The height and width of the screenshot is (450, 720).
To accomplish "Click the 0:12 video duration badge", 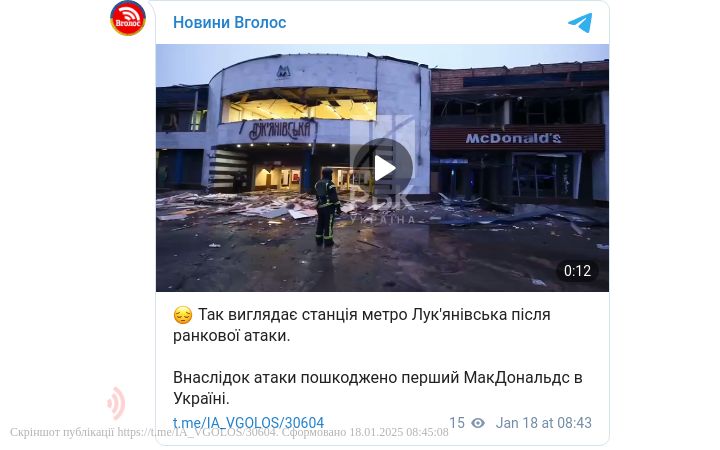I will point(577,271).
